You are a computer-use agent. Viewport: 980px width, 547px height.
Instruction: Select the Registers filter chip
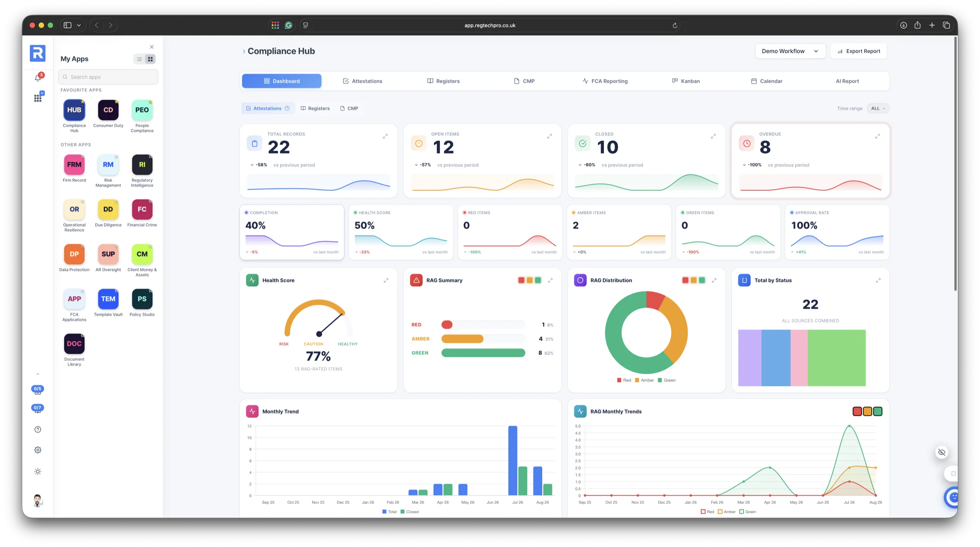coord(315,108)
